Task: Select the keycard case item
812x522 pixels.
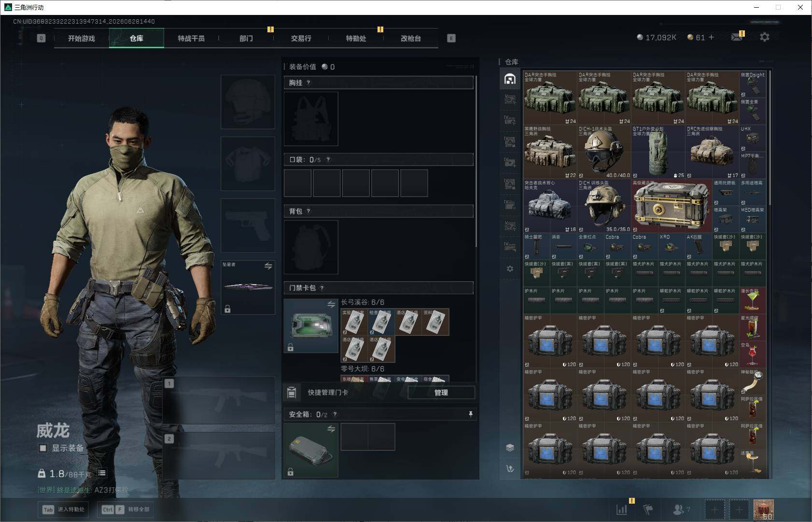Action: tap(311, 326)
